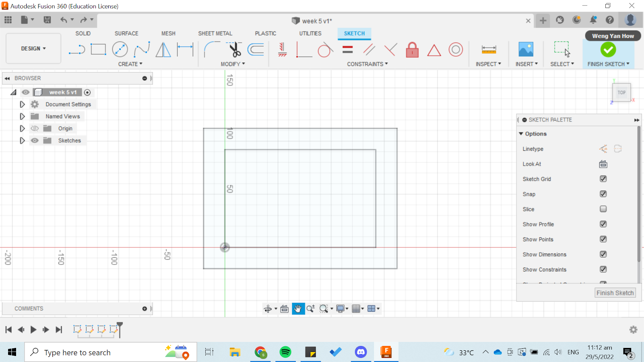Click the Zoom tool in navigation bar

coord(310,309)
